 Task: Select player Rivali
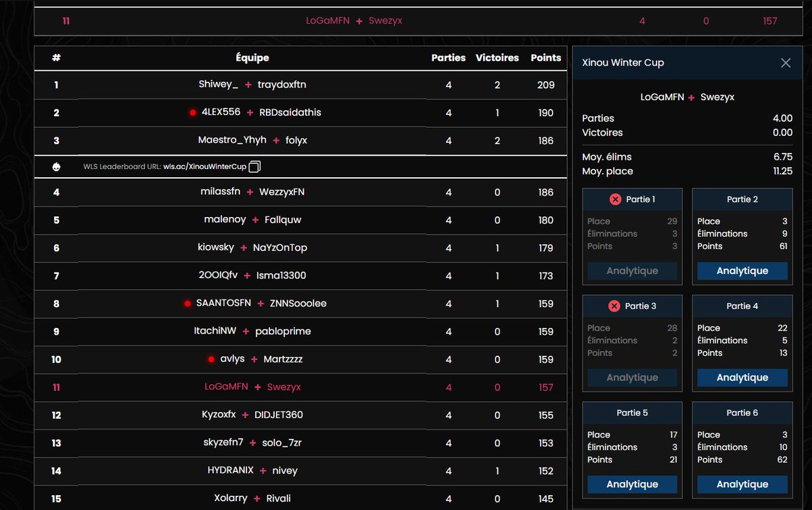click(279, 499)
